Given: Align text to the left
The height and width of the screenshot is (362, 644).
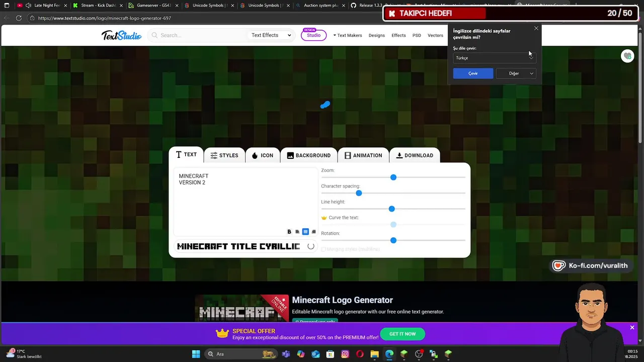Looking at the screenshot, I should [297, 232].
